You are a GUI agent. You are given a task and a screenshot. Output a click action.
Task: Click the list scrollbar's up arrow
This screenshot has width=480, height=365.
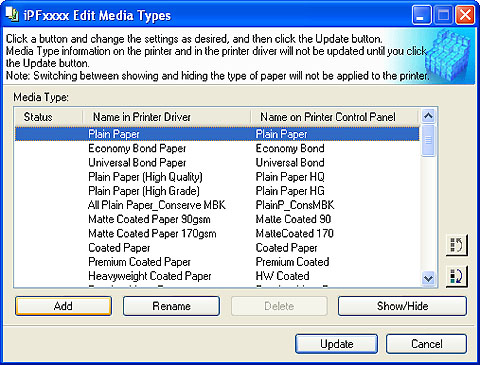428,116
